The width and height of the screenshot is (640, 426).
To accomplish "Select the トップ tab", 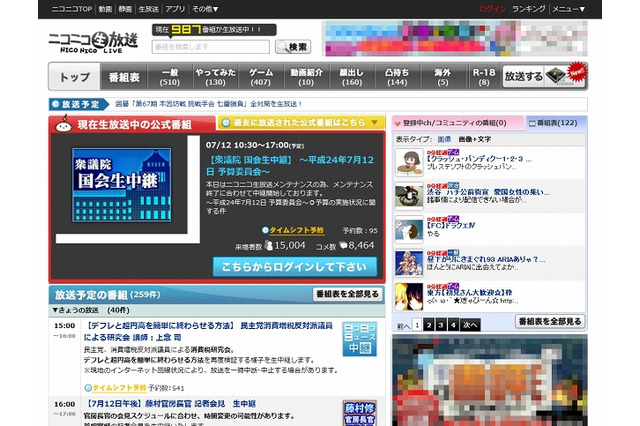I will 75,77.
